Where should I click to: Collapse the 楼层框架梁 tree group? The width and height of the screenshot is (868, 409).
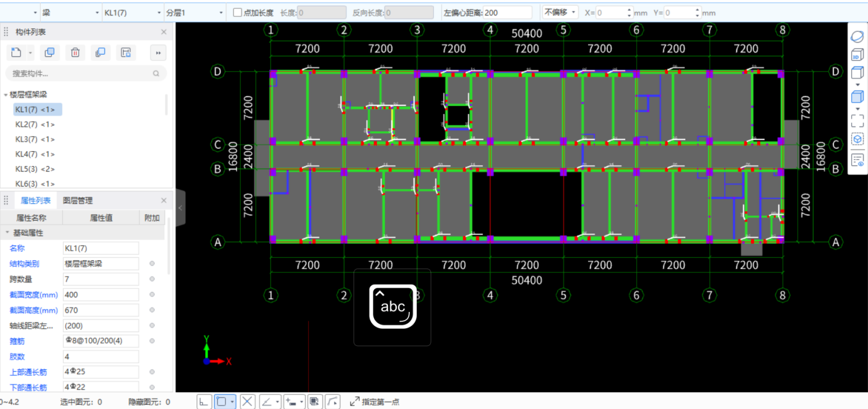coord(6,95)
